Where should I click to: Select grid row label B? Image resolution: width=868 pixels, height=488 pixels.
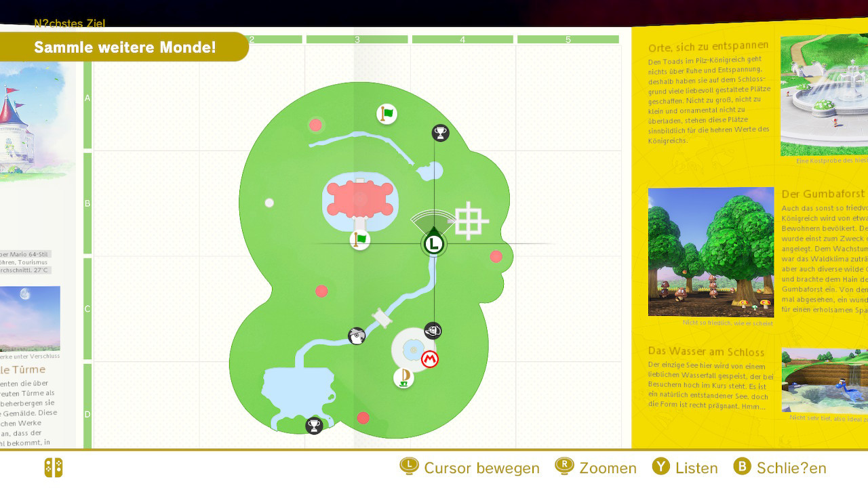pyautogui.click(x=87, y=203)
